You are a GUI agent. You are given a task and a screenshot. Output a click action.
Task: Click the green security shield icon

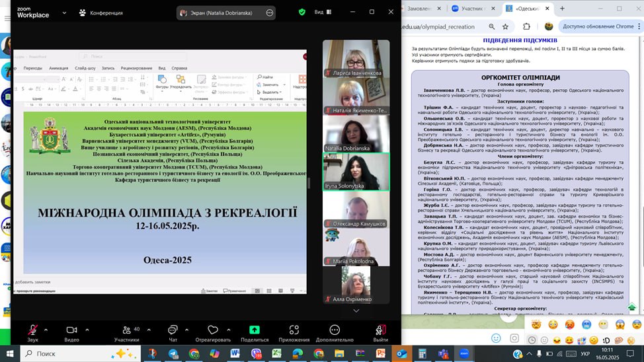[302, 12]
